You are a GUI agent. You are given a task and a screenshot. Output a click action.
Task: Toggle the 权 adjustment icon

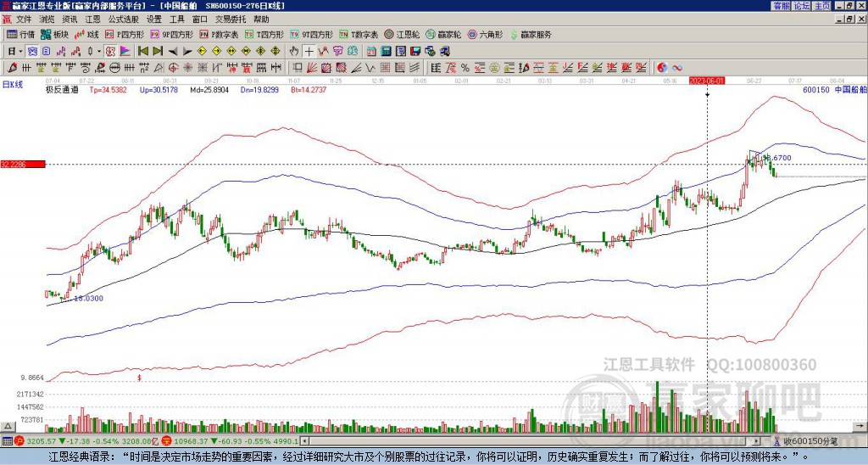point(110,52)
